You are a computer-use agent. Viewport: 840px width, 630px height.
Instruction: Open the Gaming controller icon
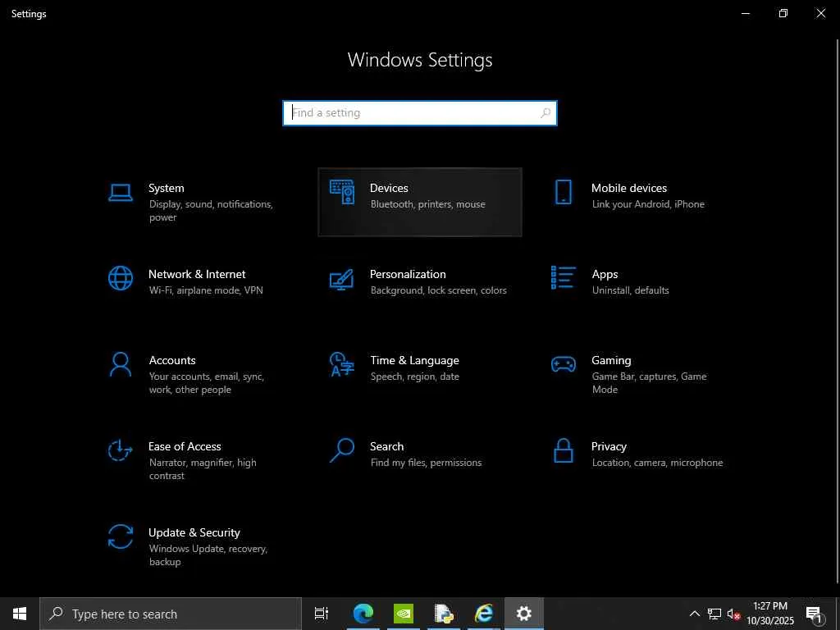tap(563, 364)
